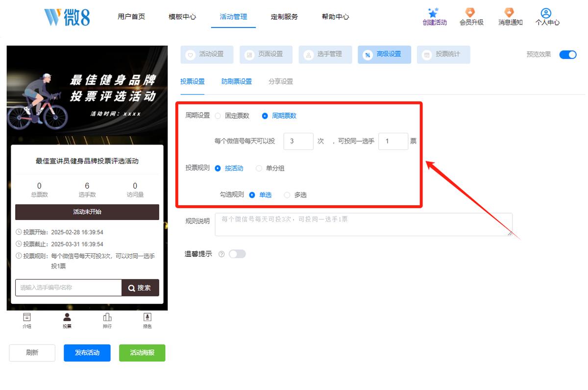Open 会员升级 badge icon
Image resolution: width=588 pixels, height=390 pixels.
tap(470, 13)
